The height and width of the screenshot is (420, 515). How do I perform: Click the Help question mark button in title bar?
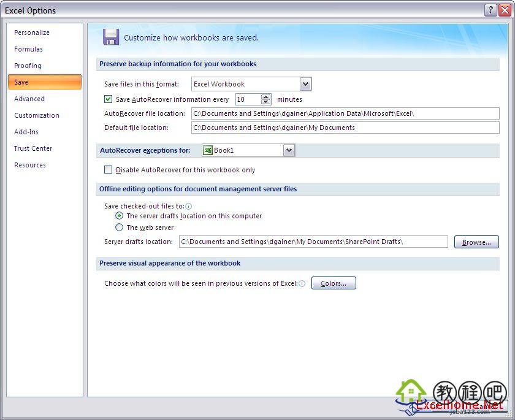tap(490, 10)
